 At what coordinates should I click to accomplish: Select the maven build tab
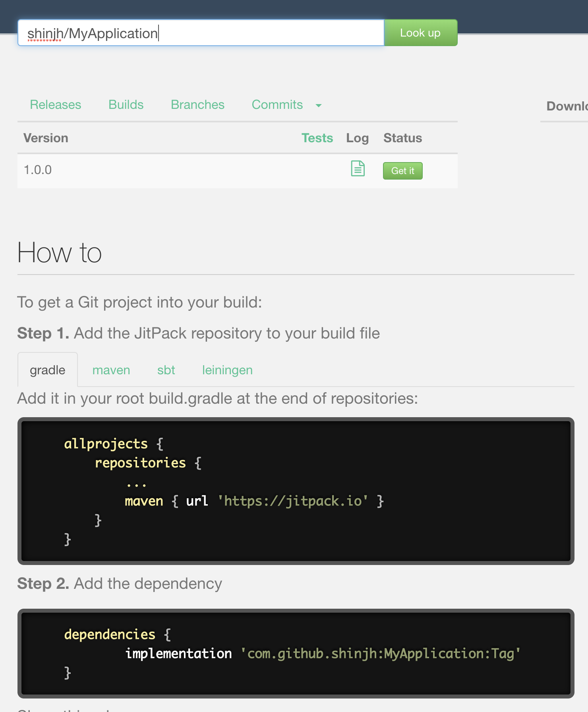tap(111, 370)
